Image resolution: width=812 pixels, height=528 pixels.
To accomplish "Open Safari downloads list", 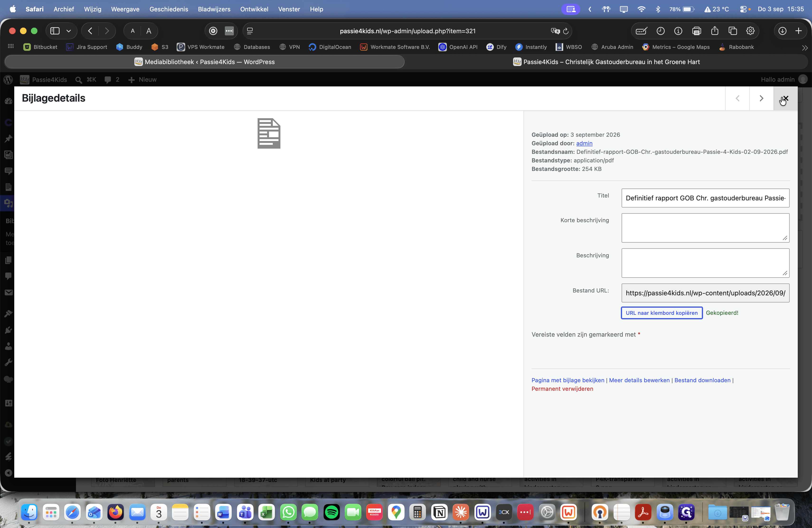I will pos(782,31).
